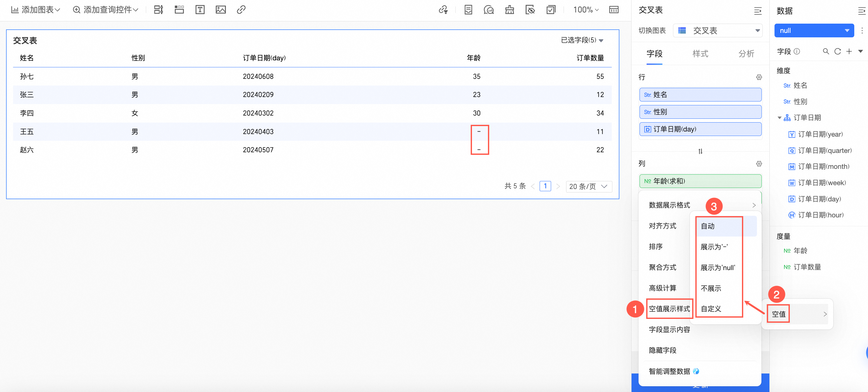Click the add field plus icon
The width and height of the screenshot is (868, 392).
(x=849, y=51)
